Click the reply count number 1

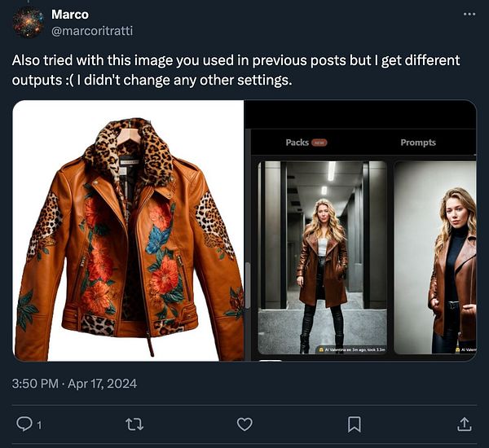pos(39,424)
